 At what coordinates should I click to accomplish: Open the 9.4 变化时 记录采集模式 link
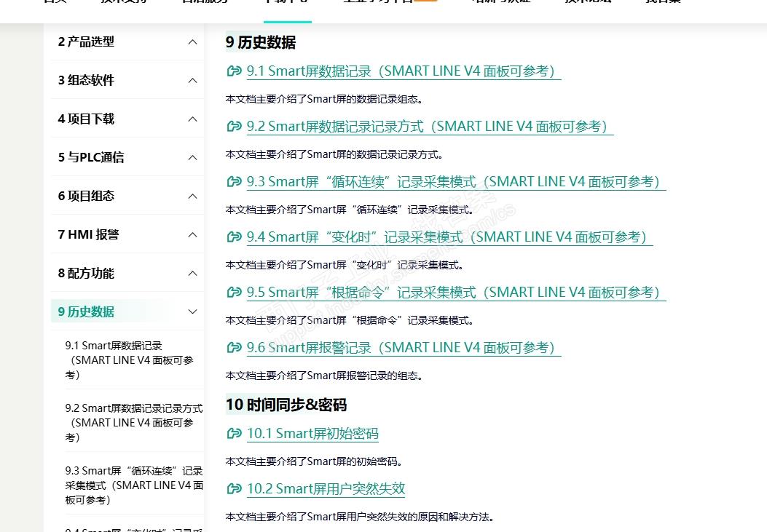449,237
